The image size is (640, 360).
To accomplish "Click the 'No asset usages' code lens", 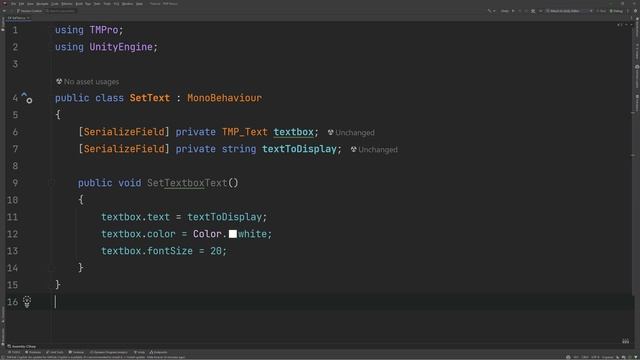I will pos(87,82).
